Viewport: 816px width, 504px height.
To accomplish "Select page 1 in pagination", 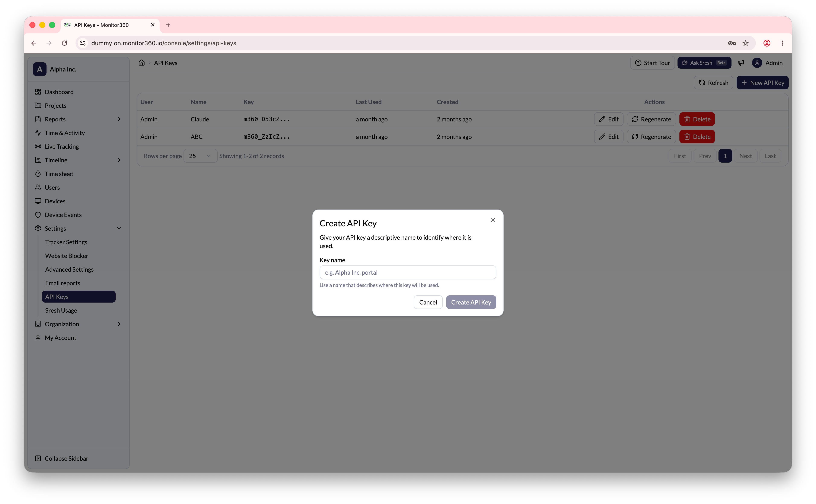I will 725,156.
